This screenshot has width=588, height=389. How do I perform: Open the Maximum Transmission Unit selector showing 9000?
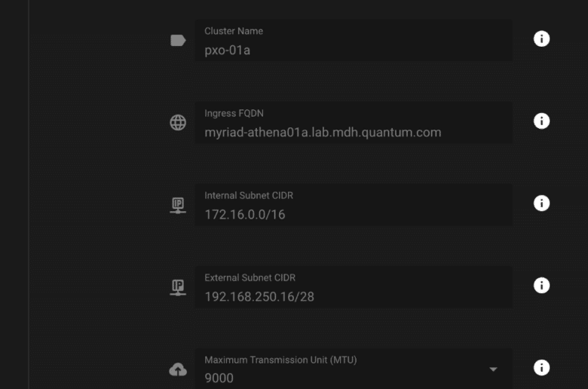[x=354, y=369]
